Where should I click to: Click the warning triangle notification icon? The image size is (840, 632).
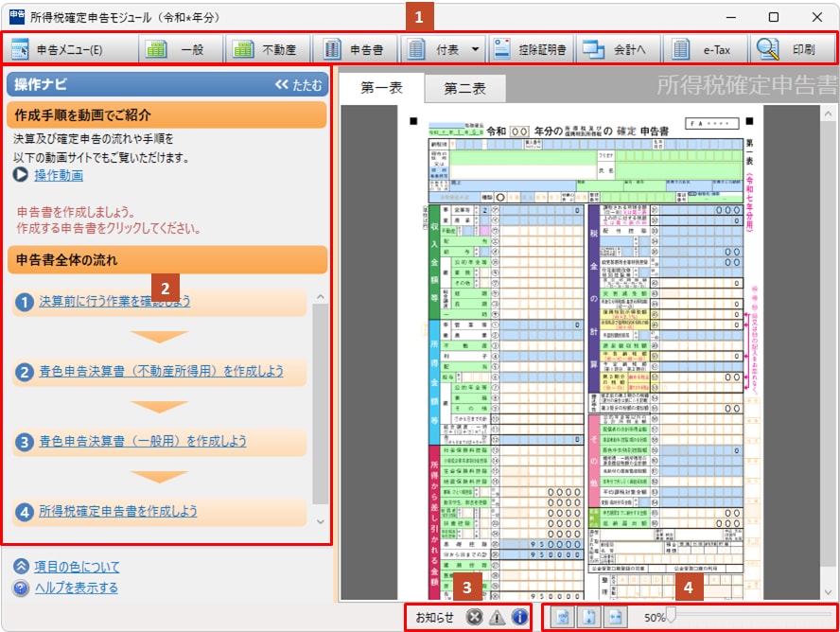click(497, 618)
